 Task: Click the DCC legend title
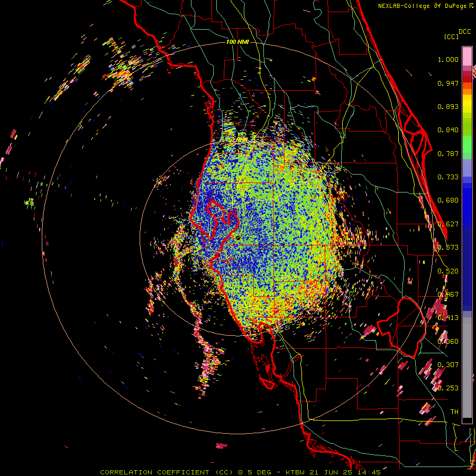464,32
